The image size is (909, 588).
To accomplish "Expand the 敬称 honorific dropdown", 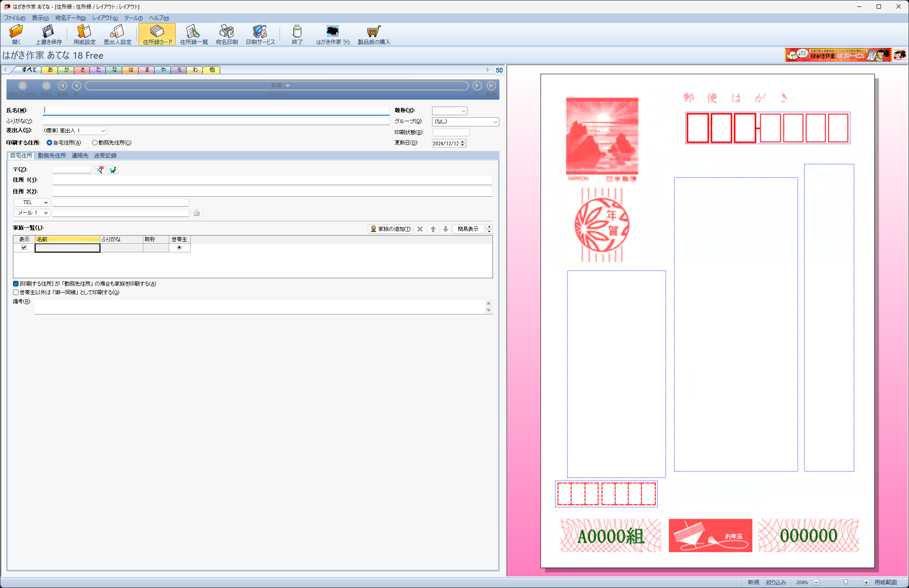I will pos(463,111).
